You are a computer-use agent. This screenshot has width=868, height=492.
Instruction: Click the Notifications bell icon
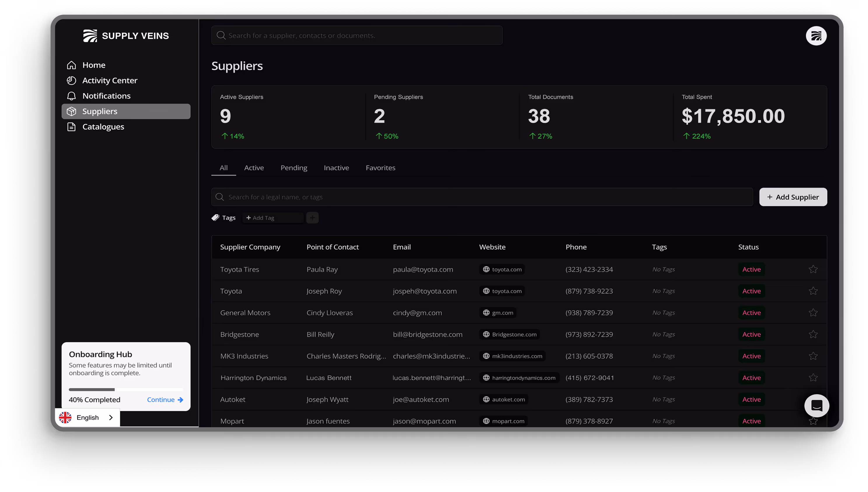point(71,96)
